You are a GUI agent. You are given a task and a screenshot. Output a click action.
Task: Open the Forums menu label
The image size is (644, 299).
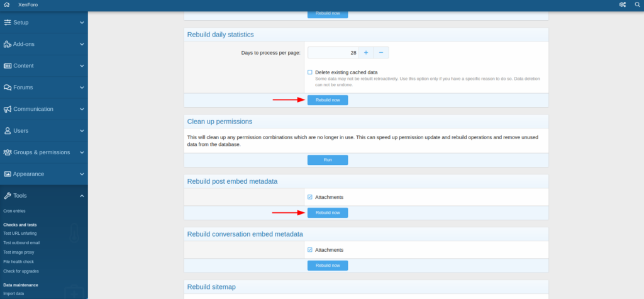[23, 87]
